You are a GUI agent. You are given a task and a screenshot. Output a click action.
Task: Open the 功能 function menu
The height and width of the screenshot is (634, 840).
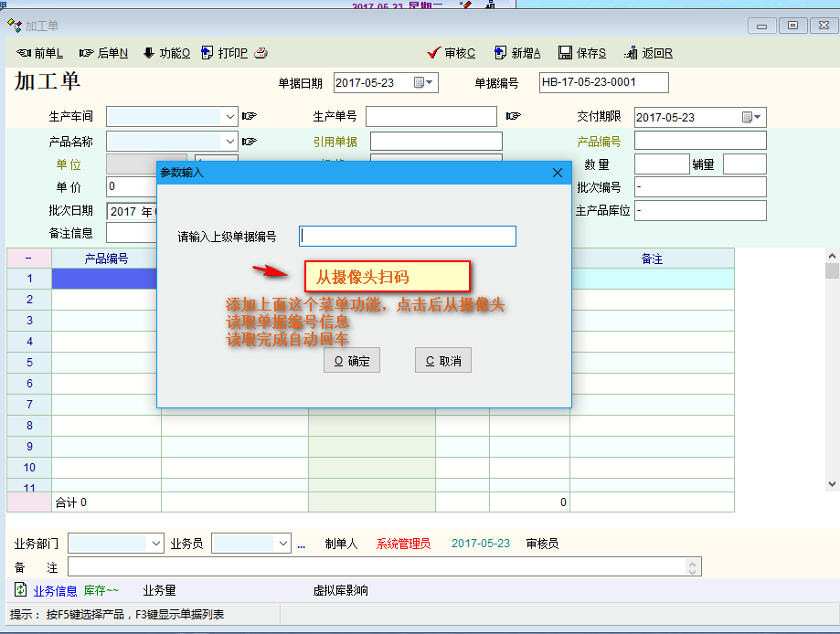pos(166,53)
